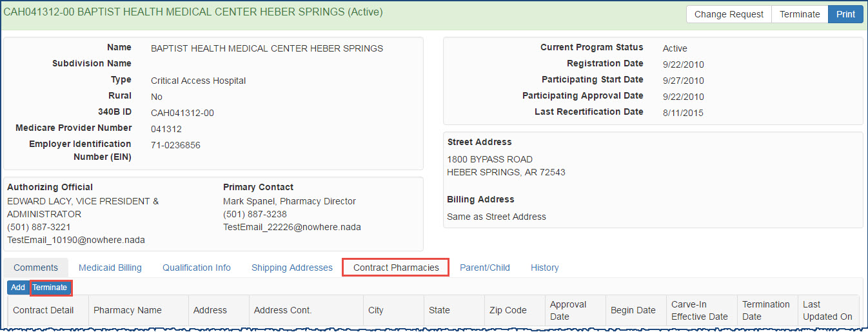This screenshot has height=332, width=868.
Task: Click the top-right Terminate button
Action: [x=800, y=14]
